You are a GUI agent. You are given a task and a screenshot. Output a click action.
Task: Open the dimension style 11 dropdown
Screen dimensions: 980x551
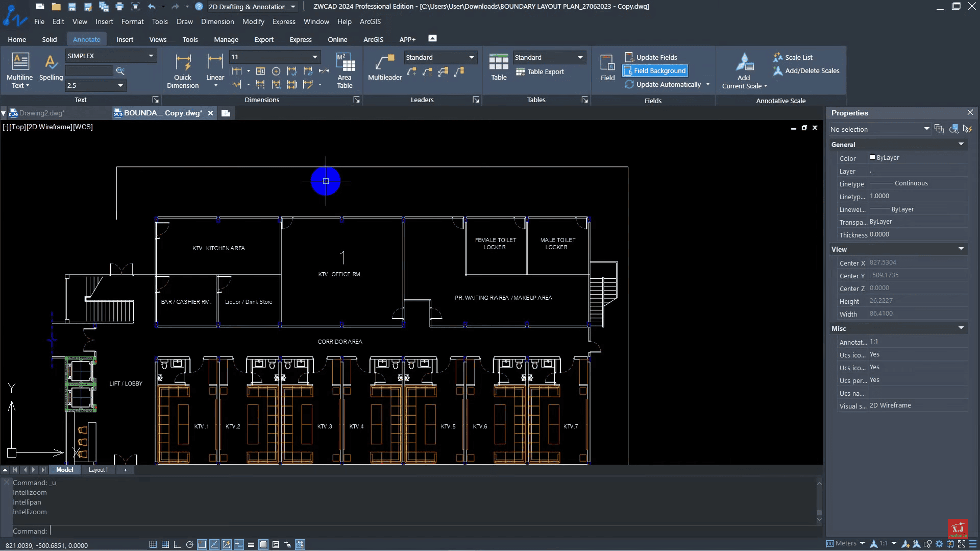click(315, 57)
